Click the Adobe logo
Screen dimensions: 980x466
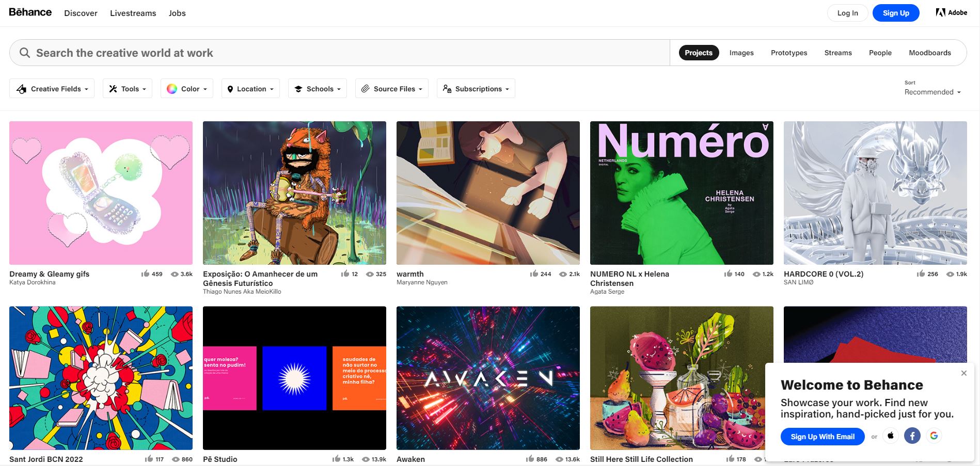952,12
